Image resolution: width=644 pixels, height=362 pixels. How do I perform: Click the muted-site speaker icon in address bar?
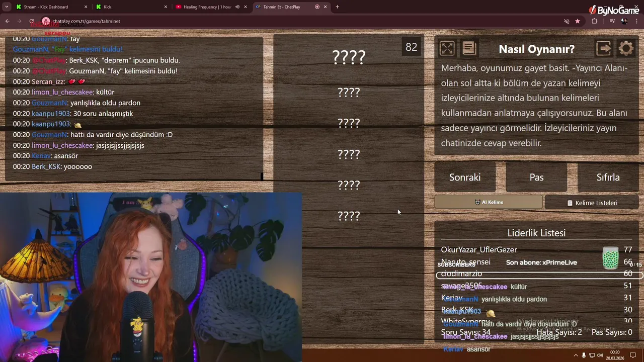click(567, 21)
